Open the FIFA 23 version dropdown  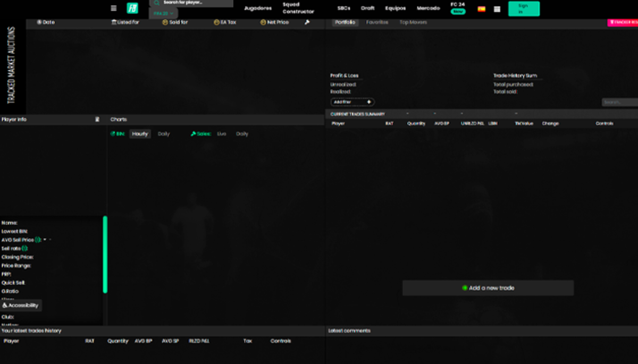[x=163, y=13]
